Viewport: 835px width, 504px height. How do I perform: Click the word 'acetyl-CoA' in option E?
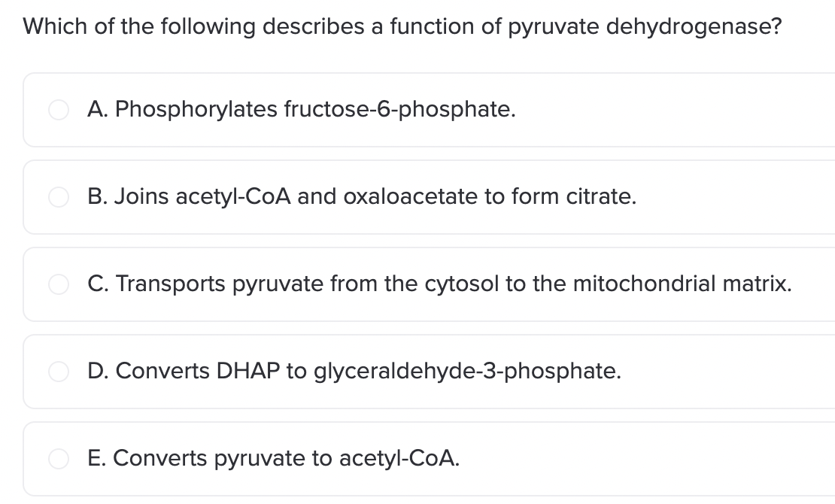pyautogui.click(x=399, y=459)
